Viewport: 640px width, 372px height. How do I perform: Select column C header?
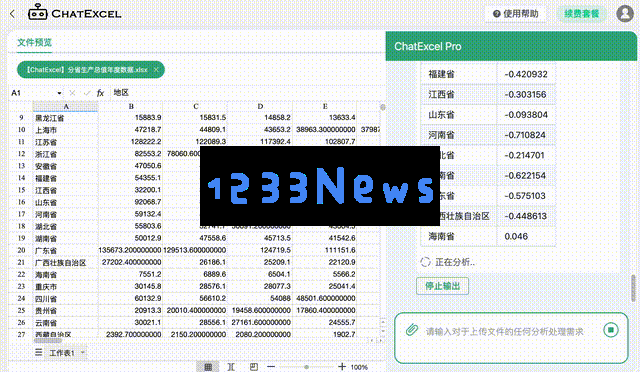point(196,107)
